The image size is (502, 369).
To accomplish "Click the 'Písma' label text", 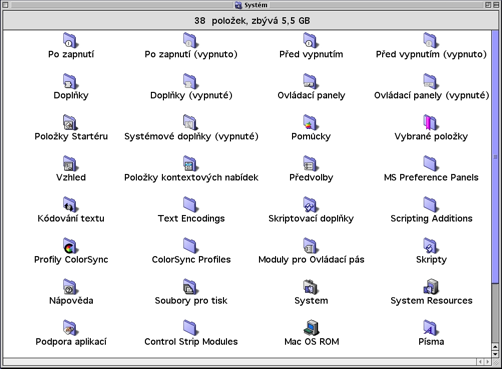I will (431, 342).
